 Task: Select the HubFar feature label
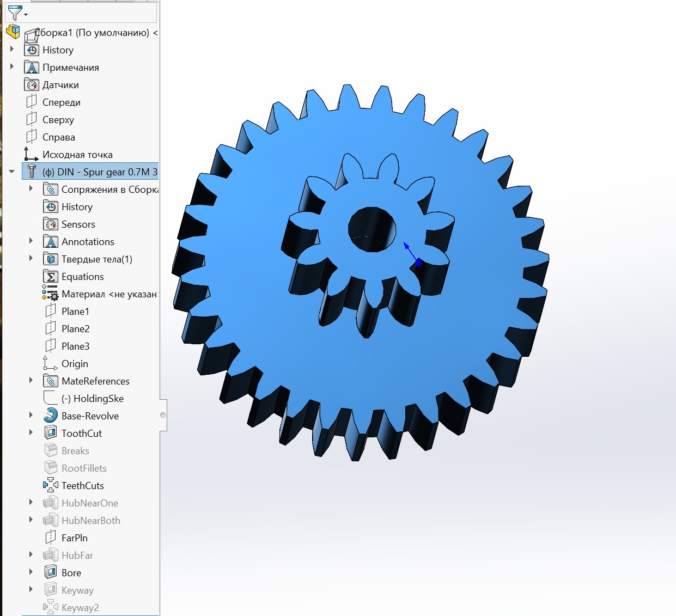77,556
